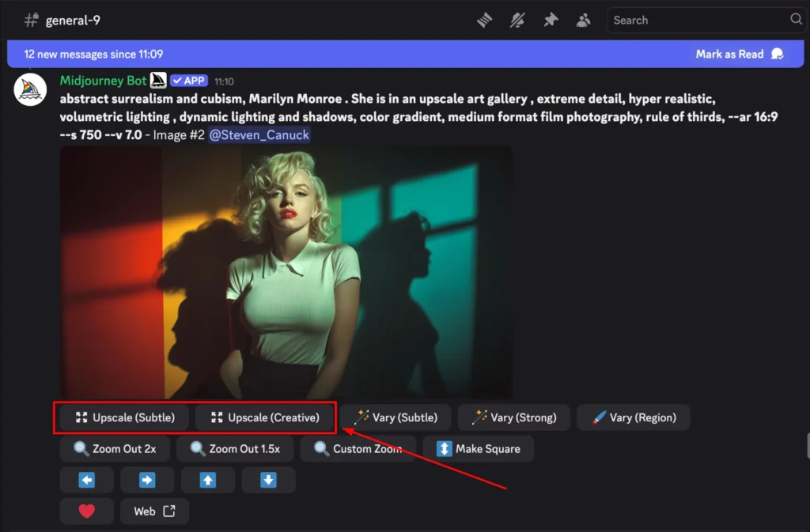
Task: Open the Threads icon in channel header
Action: [x=485, y=20]
